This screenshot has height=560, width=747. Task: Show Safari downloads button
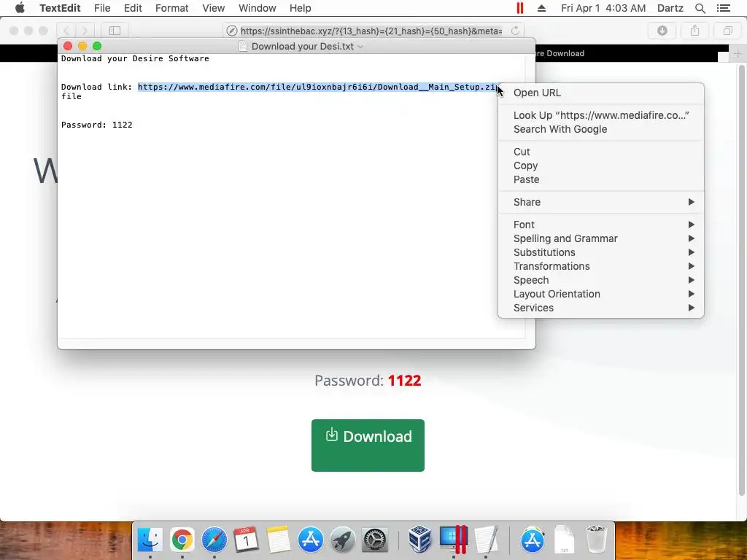pyautogui.click(x=662, y=31)
